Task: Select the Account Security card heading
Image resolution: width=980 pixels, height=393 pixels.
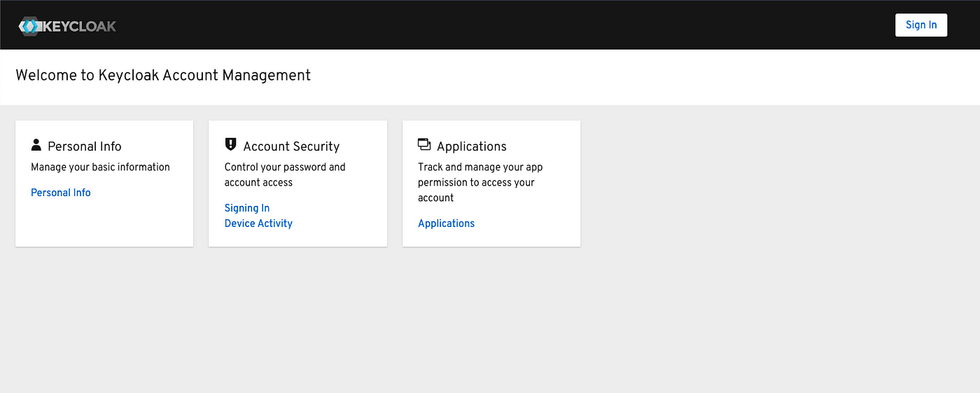Action: [291, 146]
